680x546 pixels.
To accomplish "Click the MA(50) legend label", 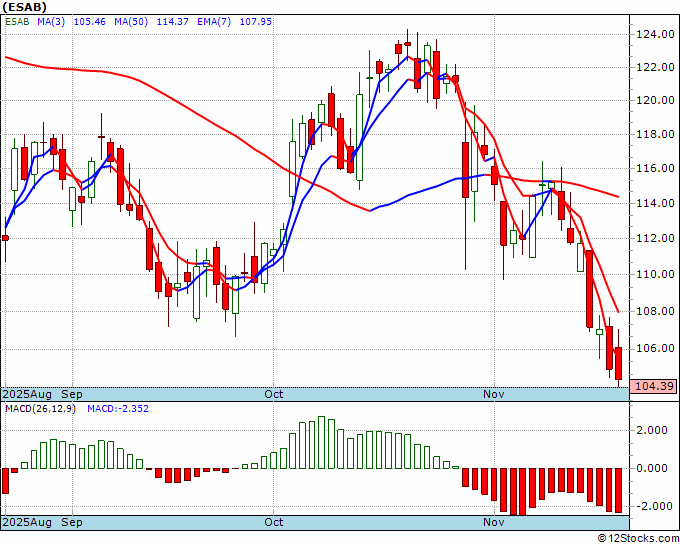I will click(131, 21).
